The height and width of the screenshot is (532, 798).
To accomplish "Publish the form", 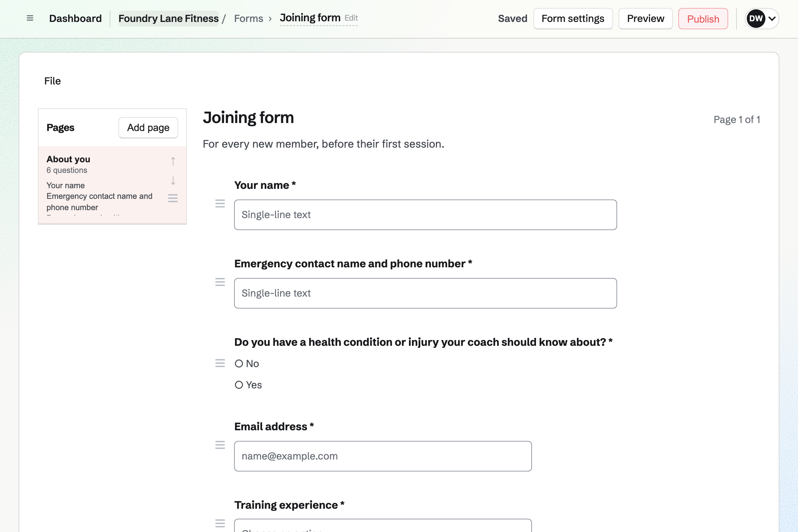I will [x=703, y=19].
